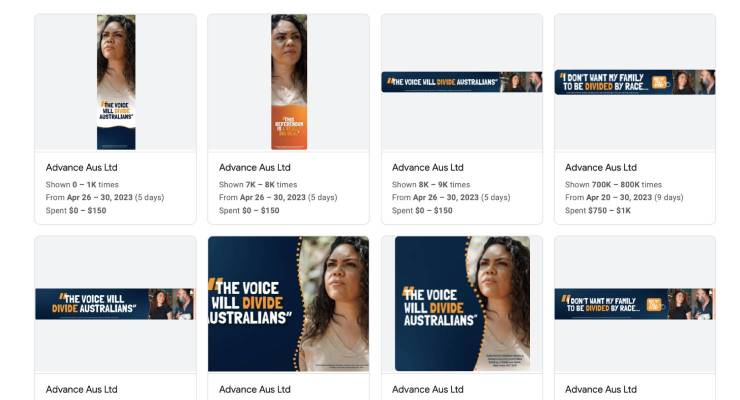Click Advance Aus Ltd on the 0 – 1K card
Viewport: 740px width, 400px height.
(82, 167)
